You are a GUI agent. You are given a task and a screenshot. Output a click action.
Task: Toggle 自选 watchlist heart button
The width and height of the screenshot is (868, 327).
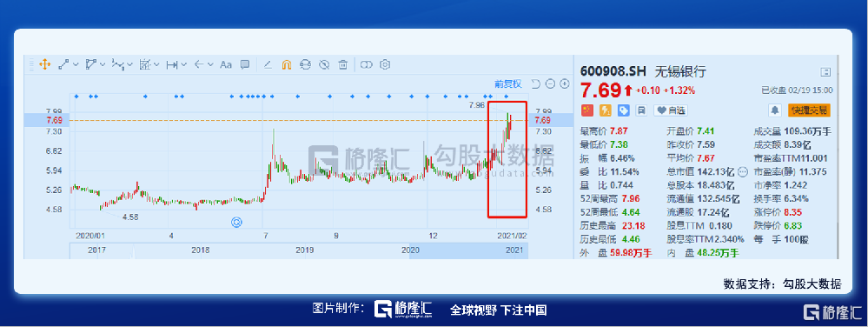671,110
